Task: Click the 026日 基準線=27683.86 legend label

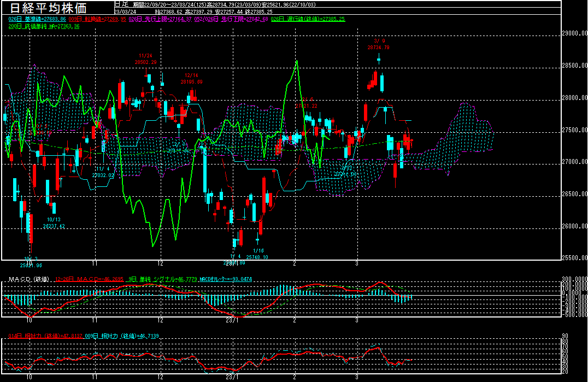Action: tap(37, 19)
